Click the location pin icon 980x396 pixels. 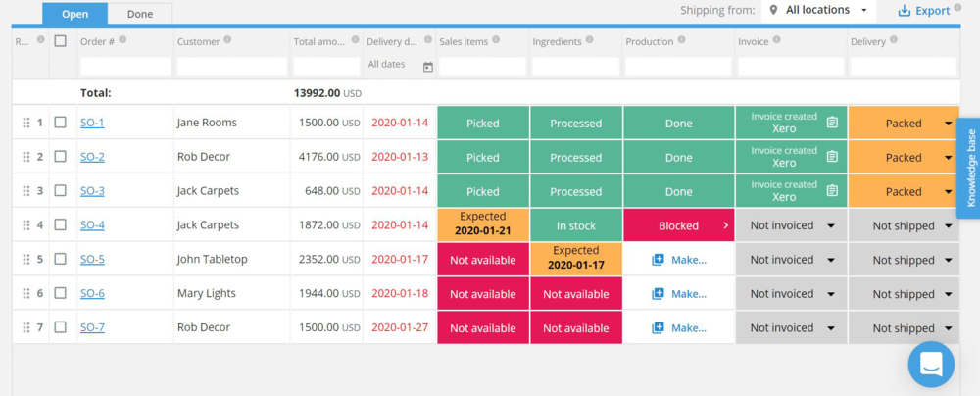click(x=774, y=10)
